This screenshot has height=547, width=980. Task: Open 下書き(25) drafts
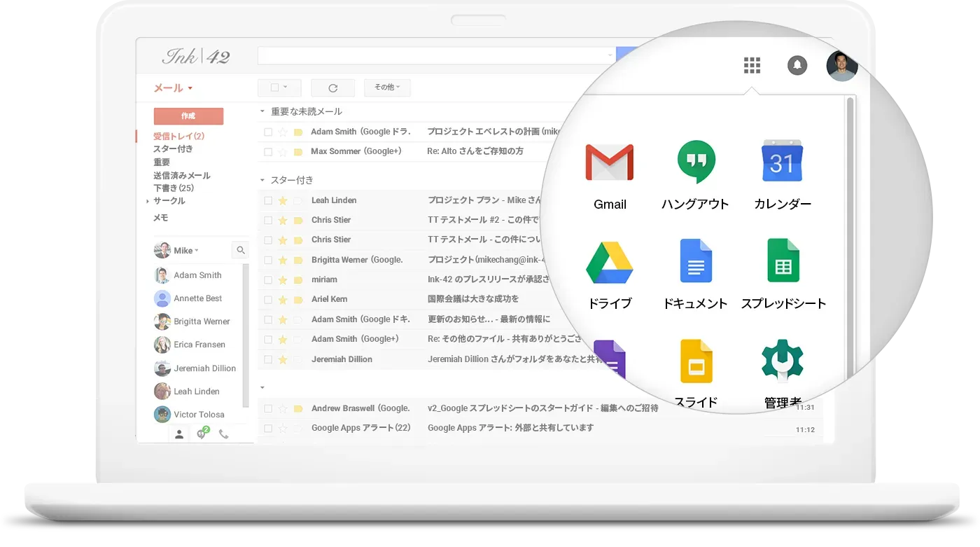point(174,188)
